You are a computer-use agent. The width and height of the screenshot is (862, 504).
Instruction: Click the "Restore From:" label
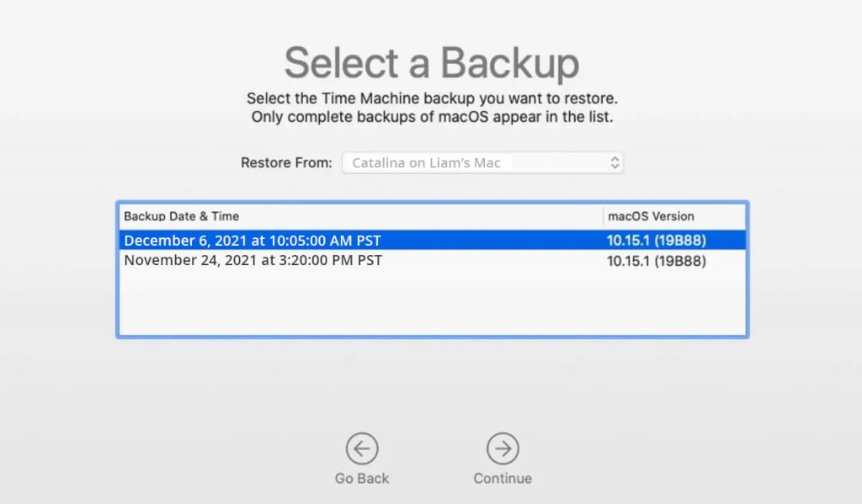click(x=286, y=162)
